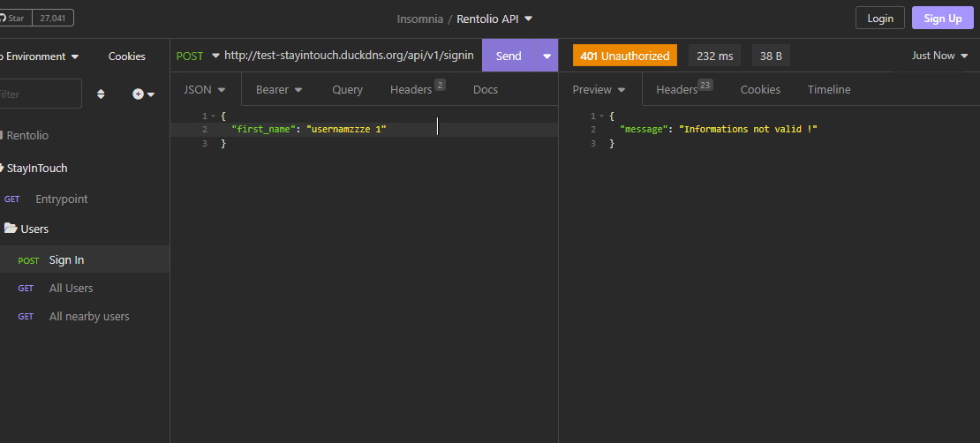Switch to the response Headers tab
Viewport: 980px width, 443px height.
point(683,89)
